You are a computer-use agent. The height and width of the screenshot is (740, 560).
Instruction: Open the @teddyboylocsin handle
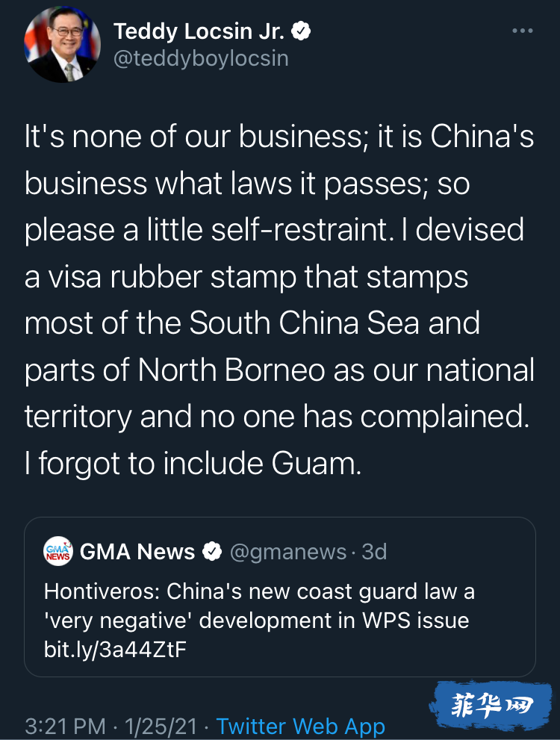(x=201, y=58)
